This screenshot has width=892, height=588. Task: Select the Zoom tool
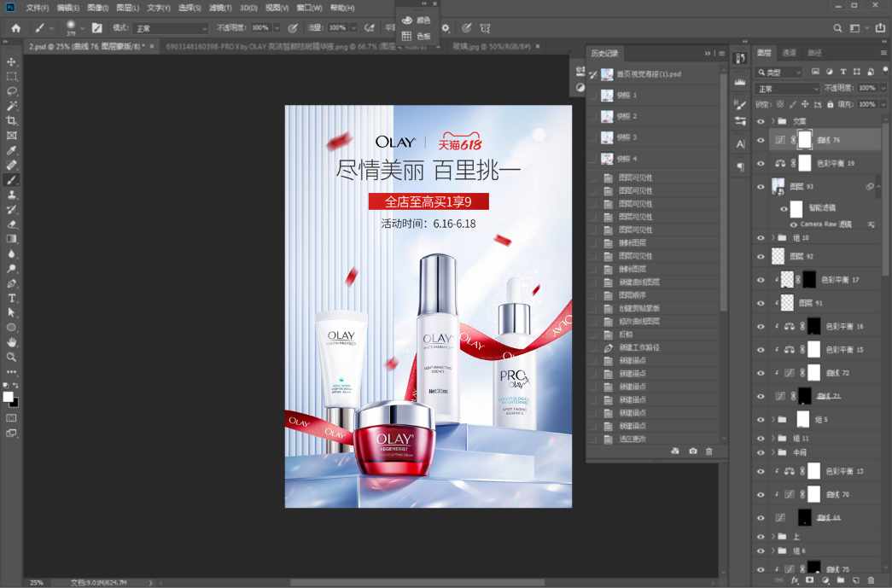tap(11, 357)
